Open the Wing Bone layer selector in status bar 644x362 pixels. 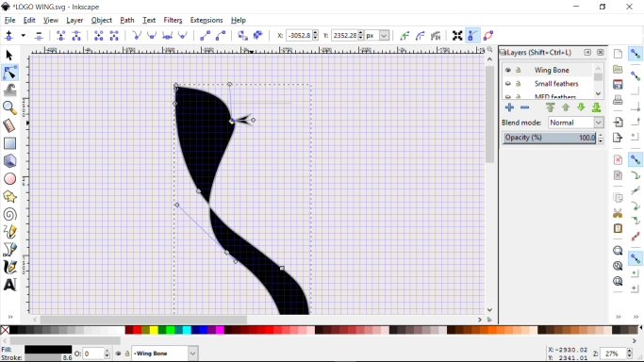[x=164, y=354]
